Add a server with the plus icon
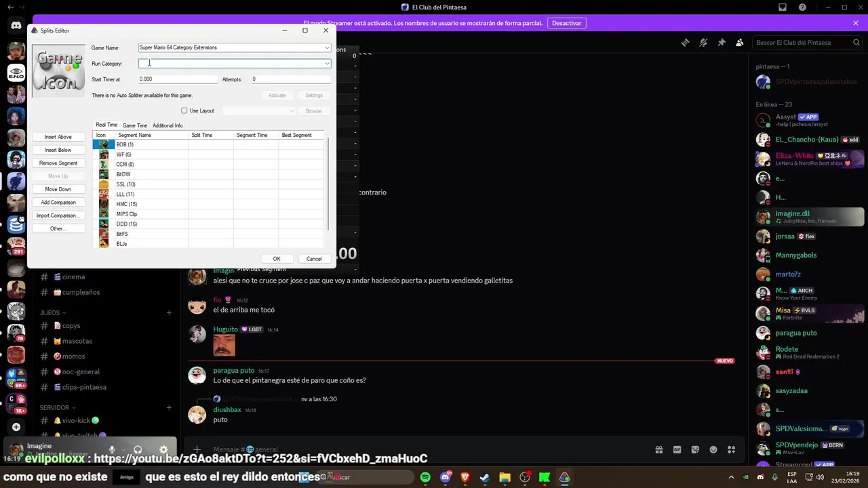868x488 pixels. pyautogui.click(x=16, y=428)
